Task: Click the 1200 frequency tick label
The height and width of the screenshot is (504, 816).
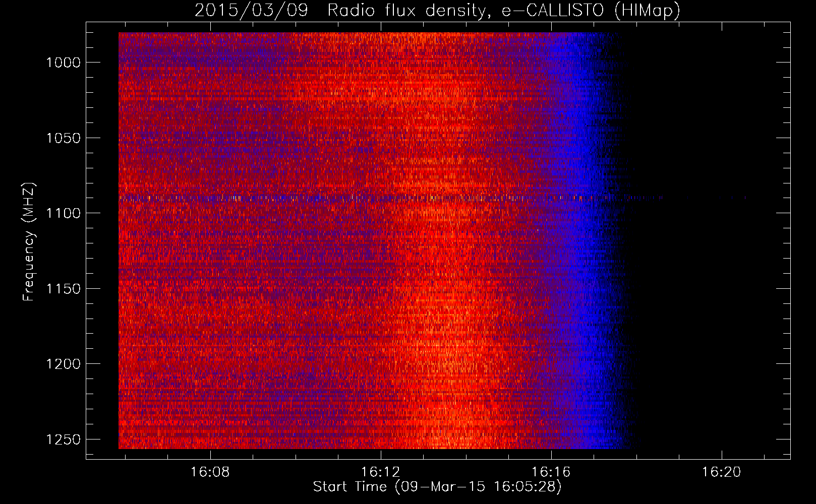Action: [x=64, y=364]
